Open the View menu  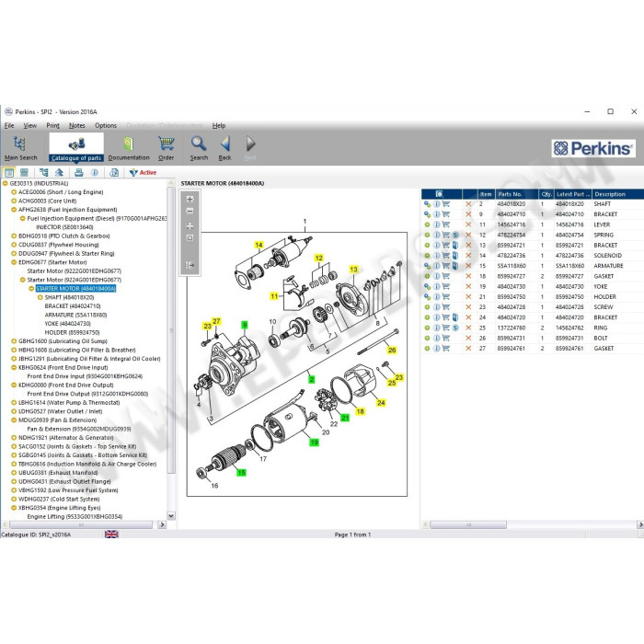[29, 126]
